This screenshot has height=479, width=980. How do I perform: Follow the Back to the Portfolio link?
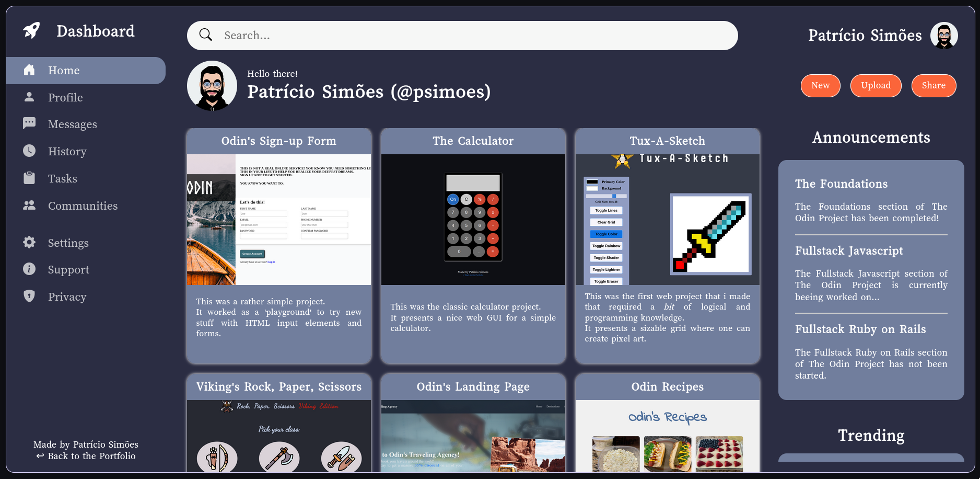pos(86,456)
